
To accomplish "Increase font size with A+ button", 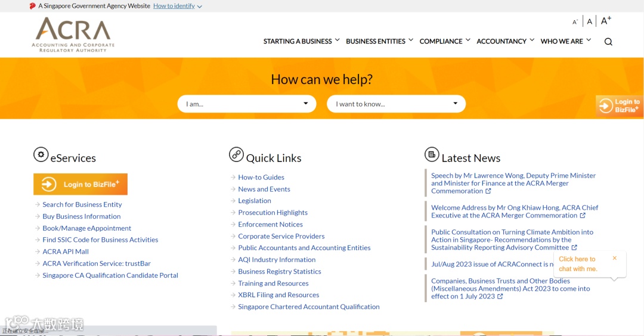I will (606, 20).
